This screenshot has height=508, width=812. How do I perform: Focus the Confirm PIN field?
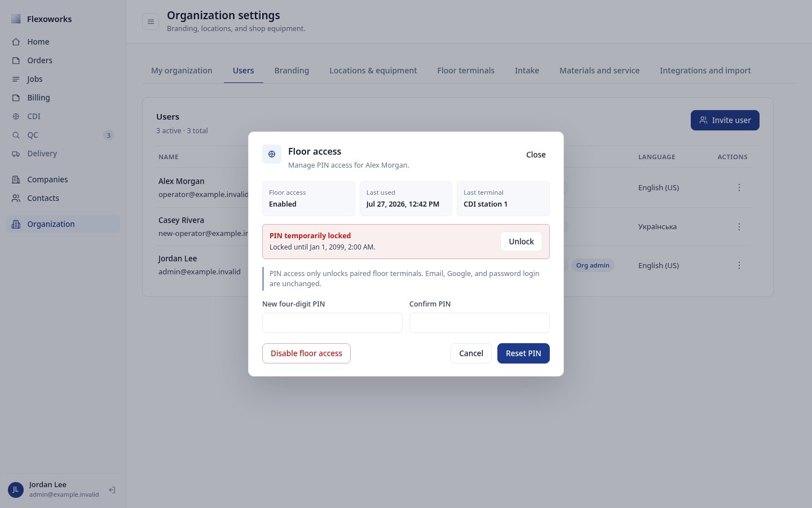coord(479,323)
